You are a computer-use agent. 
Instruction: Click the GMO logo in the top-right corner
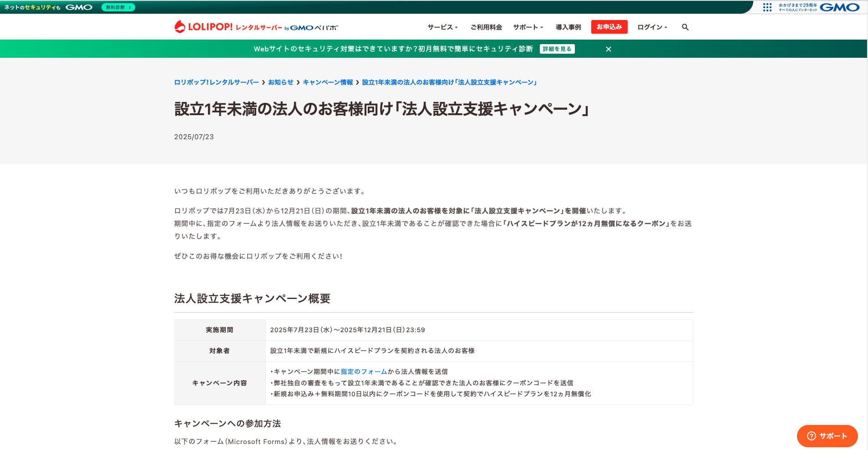841,7
